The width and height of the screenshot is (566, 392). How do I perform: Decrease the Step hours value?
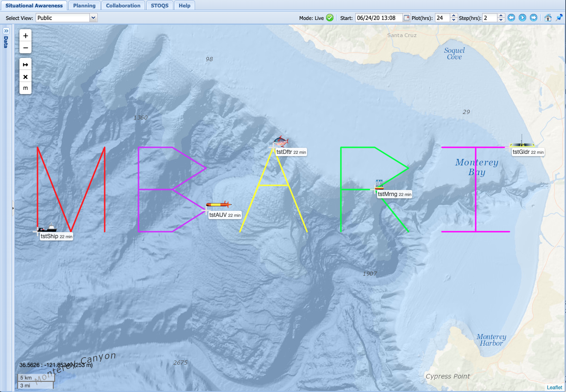pos(501,20)
